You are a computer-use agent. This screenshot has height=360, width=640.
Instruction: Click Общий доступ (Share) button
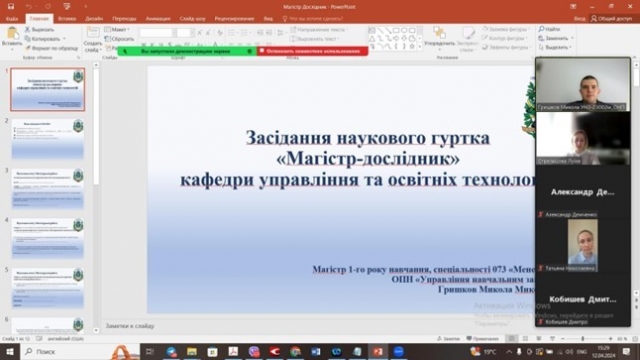(611, 18)
